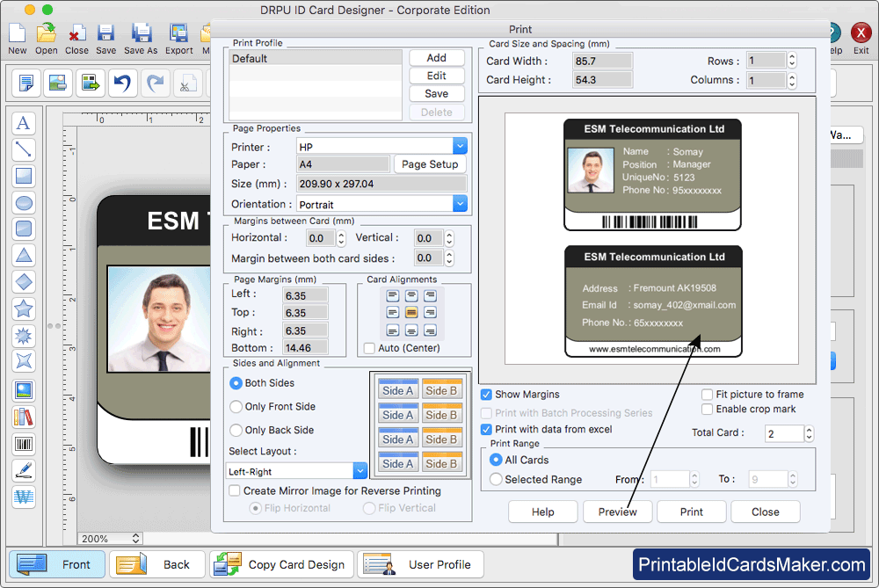The height and width of the screenshot is (588, 879).
Task: Switch to the Front card tab
Action: (56, 564)
